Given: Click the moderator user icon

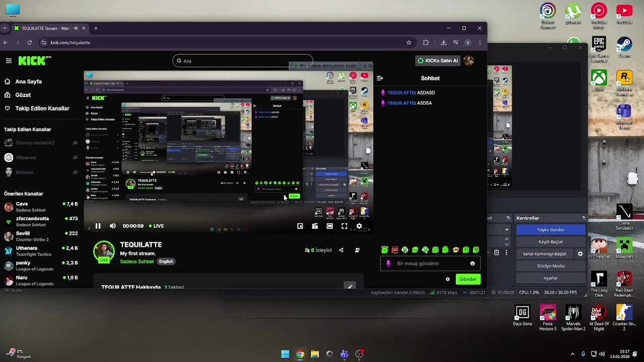Looking at the screenshot, I should pos(357,250).
